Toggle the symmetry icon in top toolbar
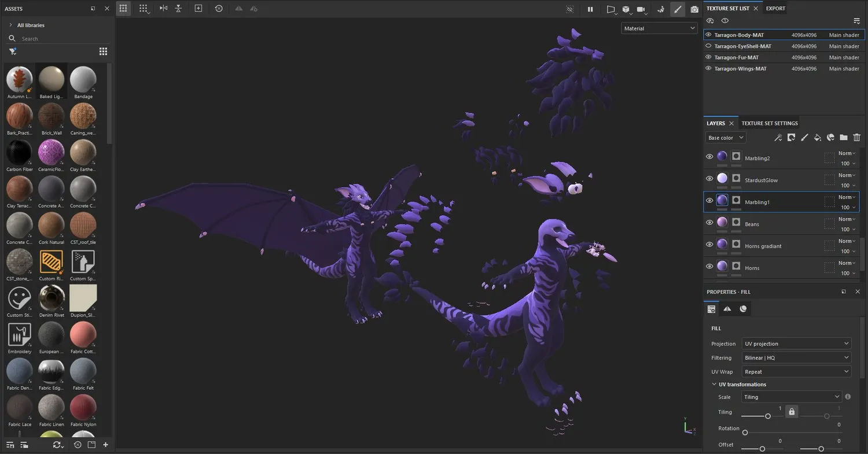868x454 pixels. coord(164,9)
